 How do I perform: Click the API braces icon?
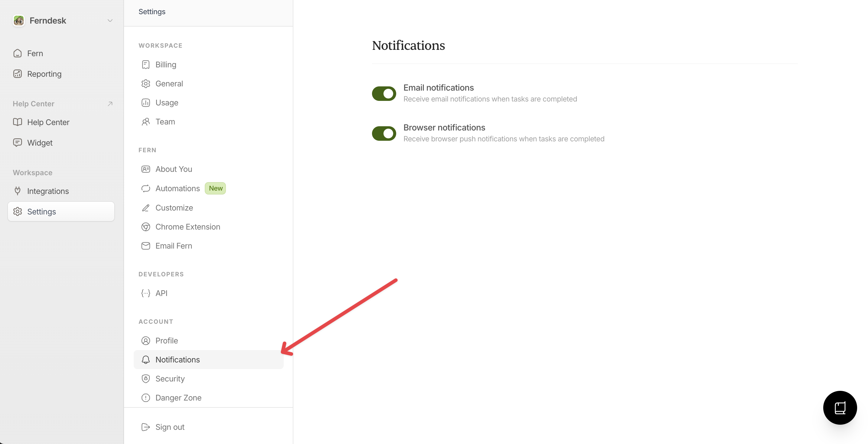tap(145, 293)
